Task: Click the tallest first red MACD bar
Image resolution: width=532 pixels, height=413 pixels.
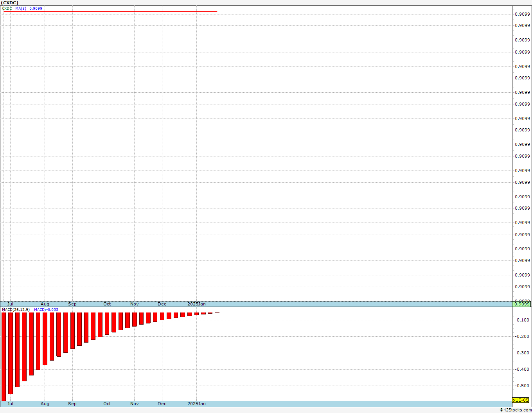Action: (x=4, y=357)
